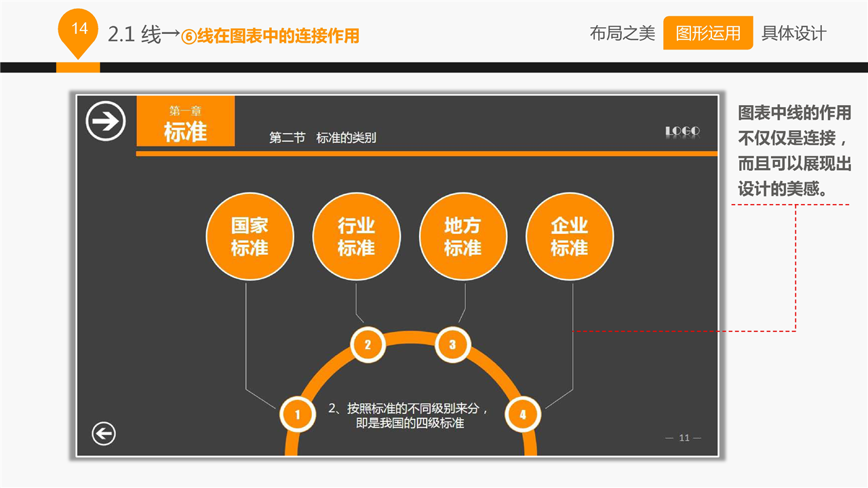The height and width of the screenshot is (488, 868).
Task: Click the 第一章 标准 orange title box
Action: tap(186, 122)
